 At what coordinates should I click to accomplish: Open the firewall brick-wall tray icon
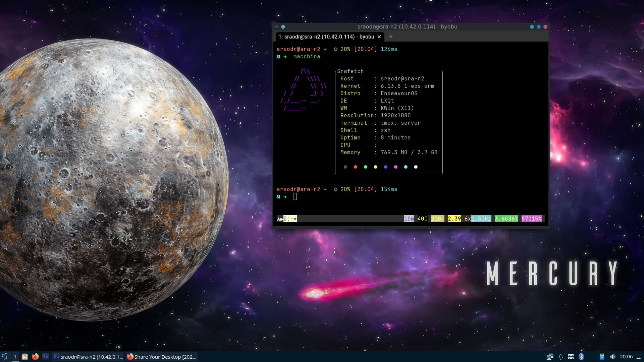[x=571, y=357]
